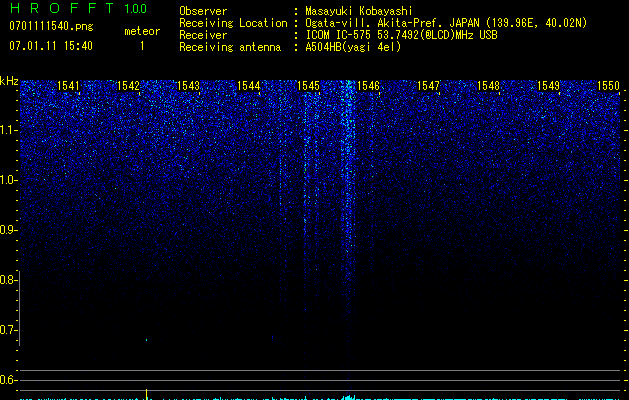Click the yellow spike in the level graph

(x=146, y=394)
